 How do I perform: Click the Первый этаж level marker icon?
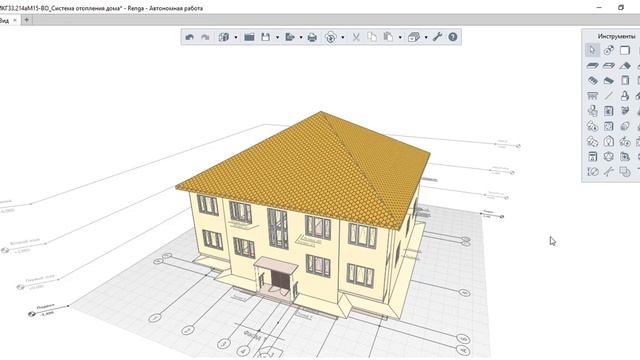pos(20,287)
